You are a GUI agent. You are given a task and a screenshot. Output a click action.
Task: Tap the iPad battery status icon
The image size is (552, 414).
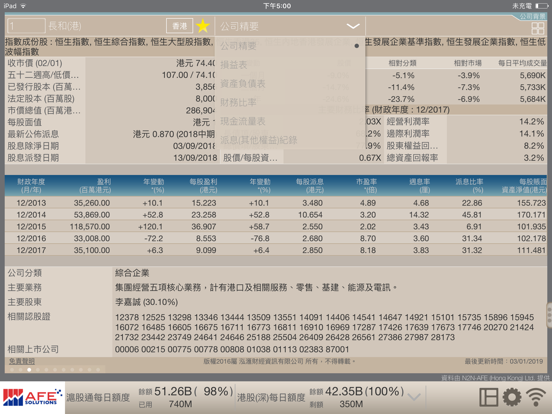[541, 6]
